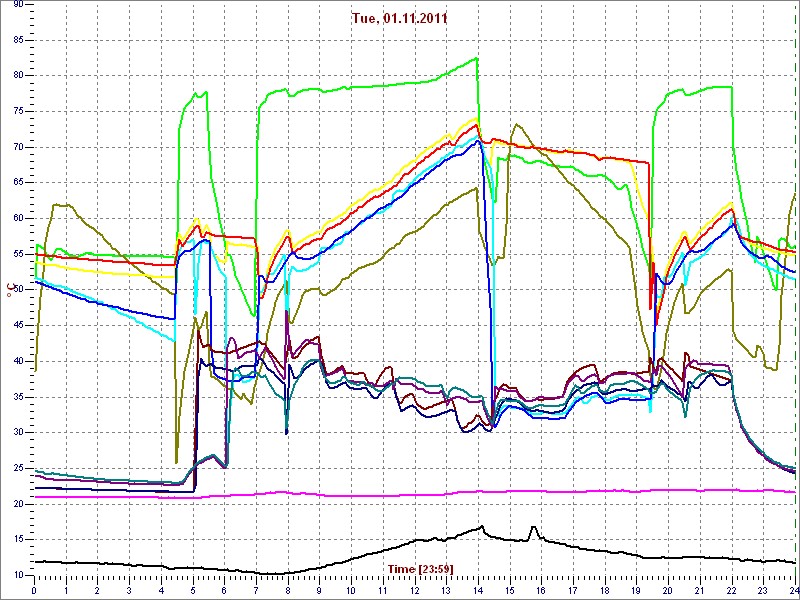Select the y-axis value label '75'

pyautogui.click(x=19, y=111)
